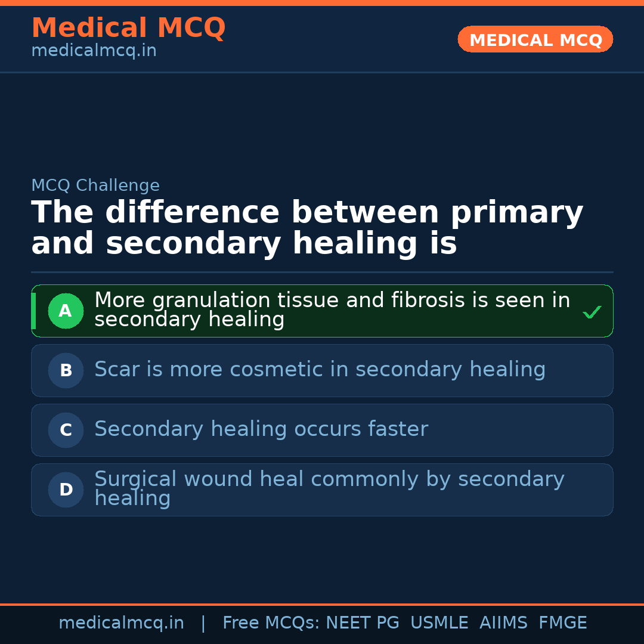Click the primary and secondary healing question
644x644 pixels.
(307, 228)
